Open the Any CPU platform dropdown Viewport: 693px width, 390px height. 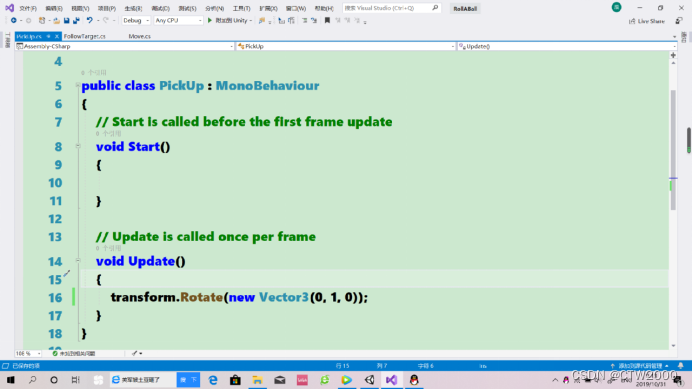178,20
